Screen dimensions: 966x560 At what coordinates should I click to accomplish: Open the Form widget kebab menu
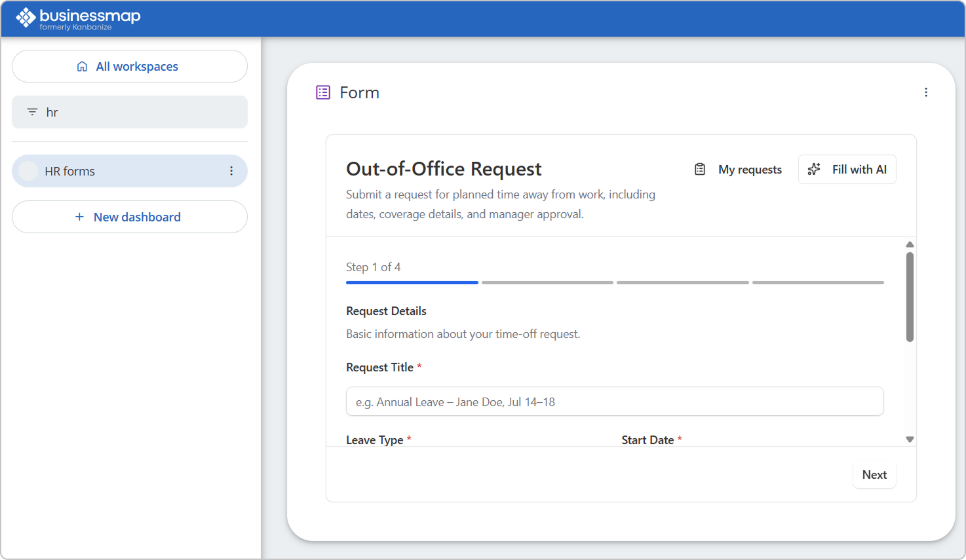click(x=926, y=92)
